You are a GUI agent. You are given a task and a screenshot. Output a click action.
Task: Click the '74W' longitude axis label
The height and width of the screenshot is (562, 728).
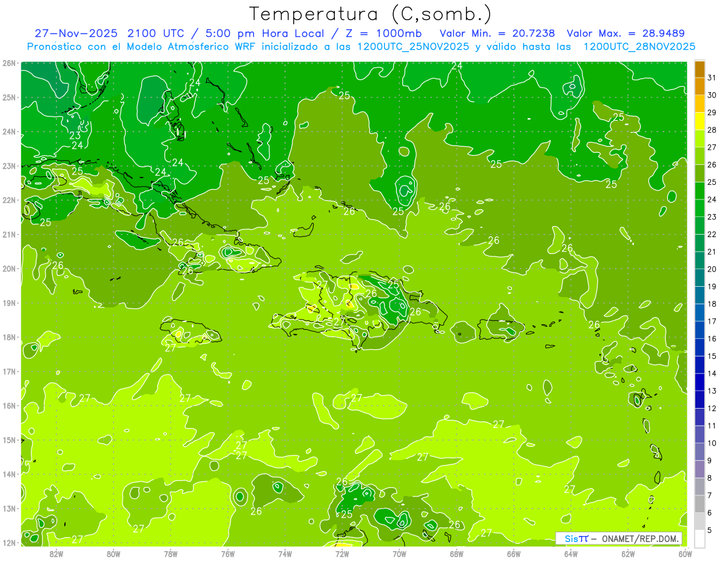tap(285, 554)
